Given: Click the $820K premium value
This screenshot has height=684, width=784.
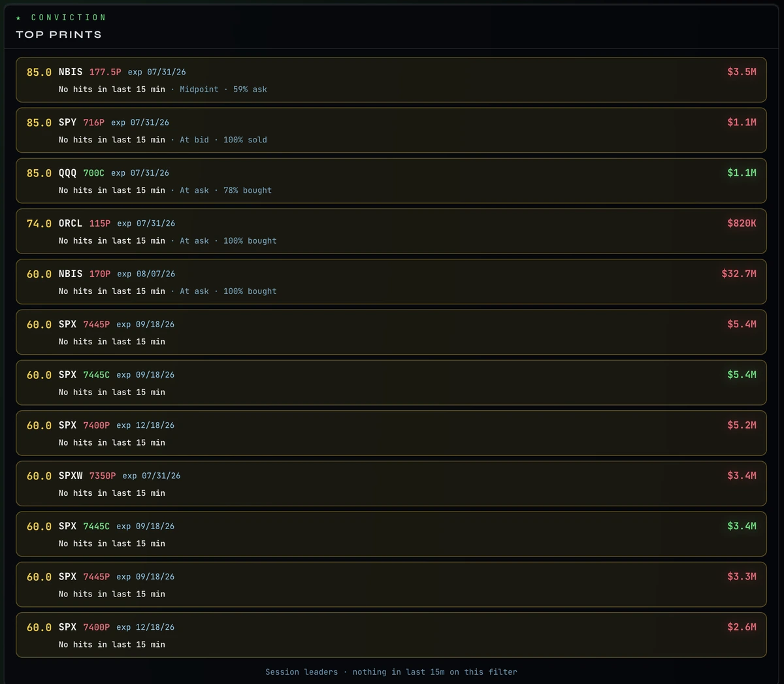Looking at the screenshot, I should (x=742, y=223).
